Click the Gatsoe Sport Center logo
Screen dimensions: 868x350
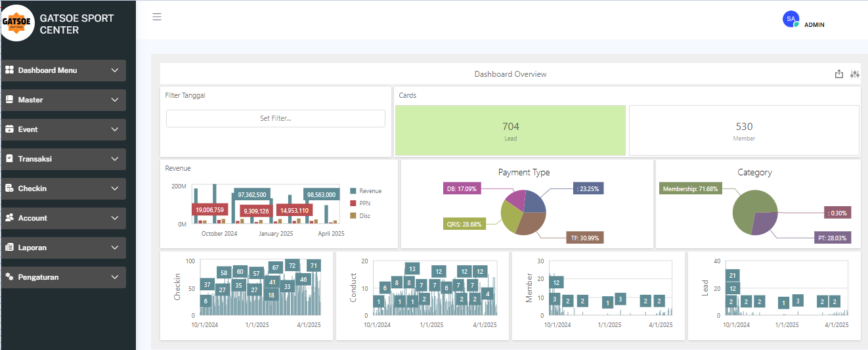18,23
